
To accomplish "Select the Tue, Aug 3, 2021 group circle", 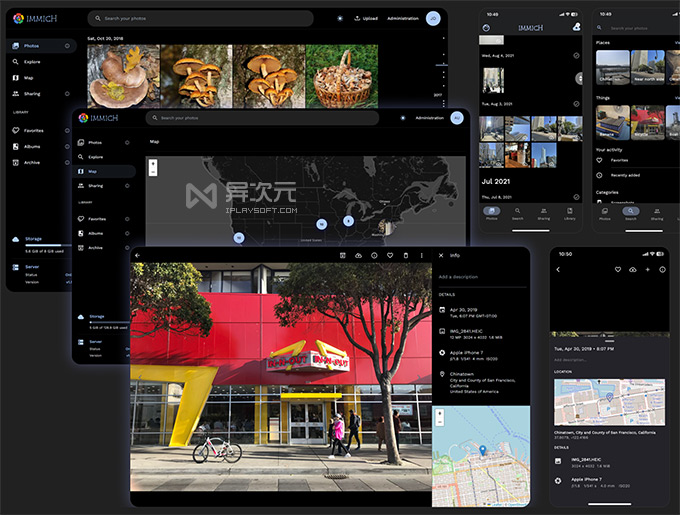I will pos(576,104).
